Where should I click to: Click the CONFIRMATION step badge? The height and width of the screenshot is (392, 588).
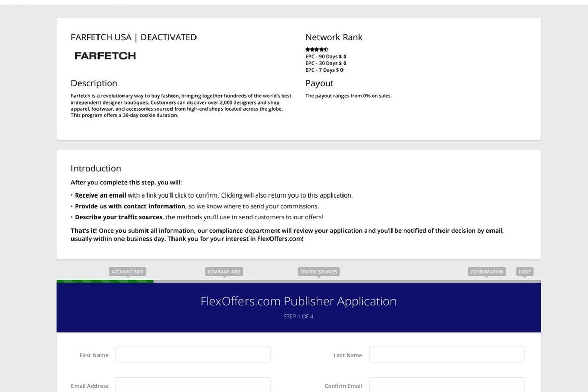pos(486,271)
